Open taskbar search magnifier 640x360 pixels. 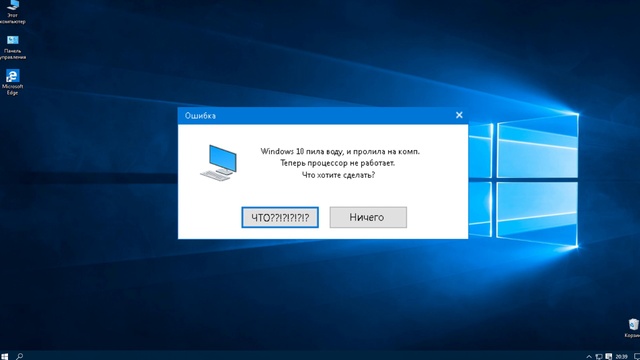pos(19,356)
